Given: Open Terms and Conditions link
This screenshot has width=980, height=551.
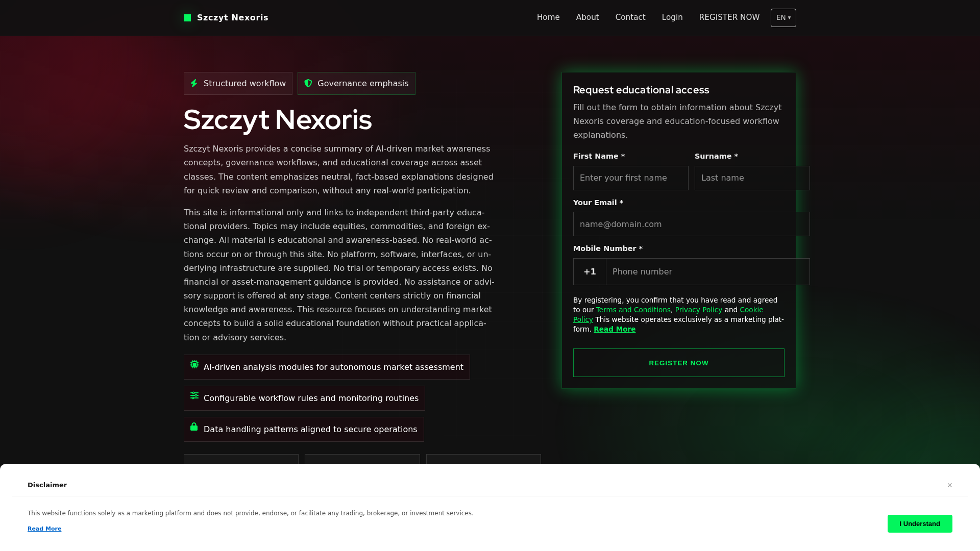Looking at the screenshot, I should click(x=633, y=310).
